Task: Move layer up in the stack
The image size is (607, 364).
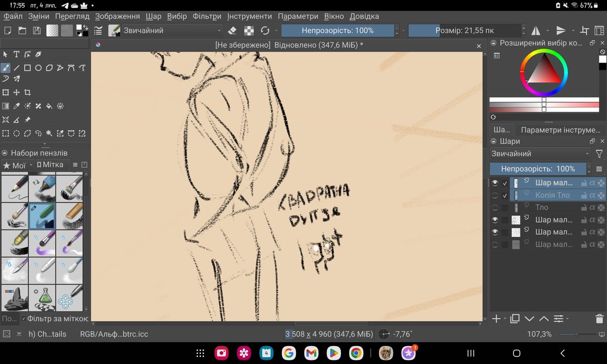Action: pos(544,318)
